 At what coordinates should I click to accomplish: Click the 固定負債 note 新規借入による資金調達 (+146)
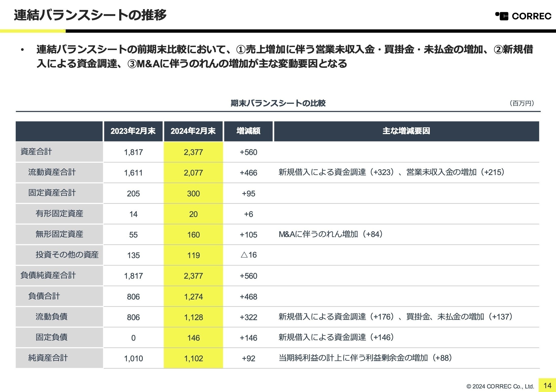(337, 337)
